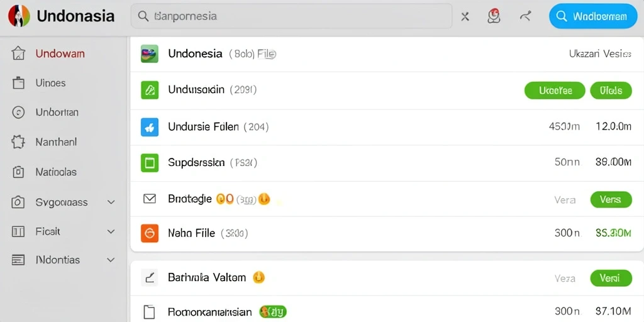Open the profile avatar icon in header
The image size is (644, 322).
pyautogui.click(x=494, y=16)
